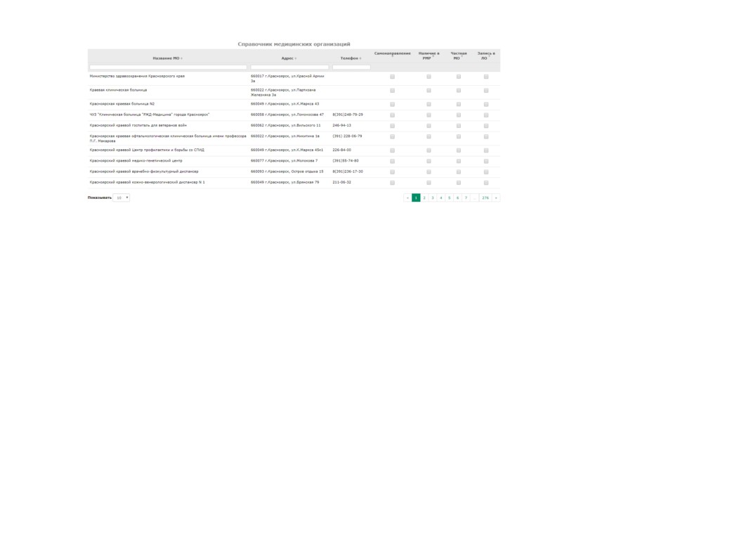Sort table by Телефон column header
Screen dimensions: 756x535
tap(351, 58)
